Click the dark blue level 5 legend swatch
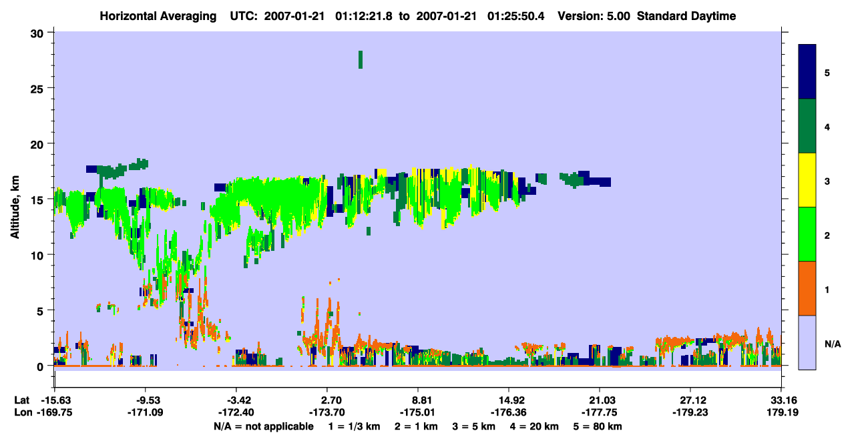The width and height of the screenshot is (868, 445). [807, 71]
